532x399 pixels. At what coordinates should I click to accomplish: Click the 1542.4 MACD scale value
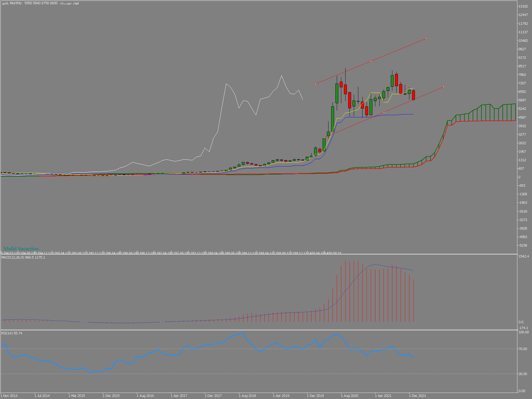tap(524, 256)
